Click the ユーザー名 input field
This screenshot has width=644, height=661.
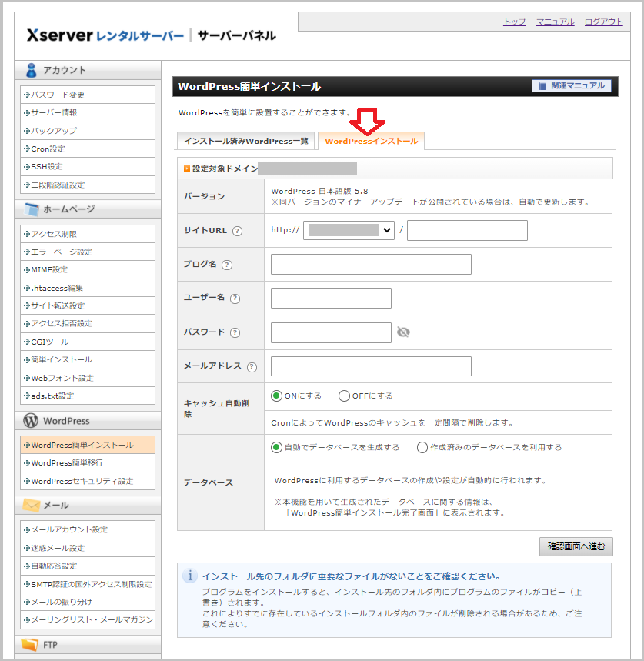tap(331, 298)
